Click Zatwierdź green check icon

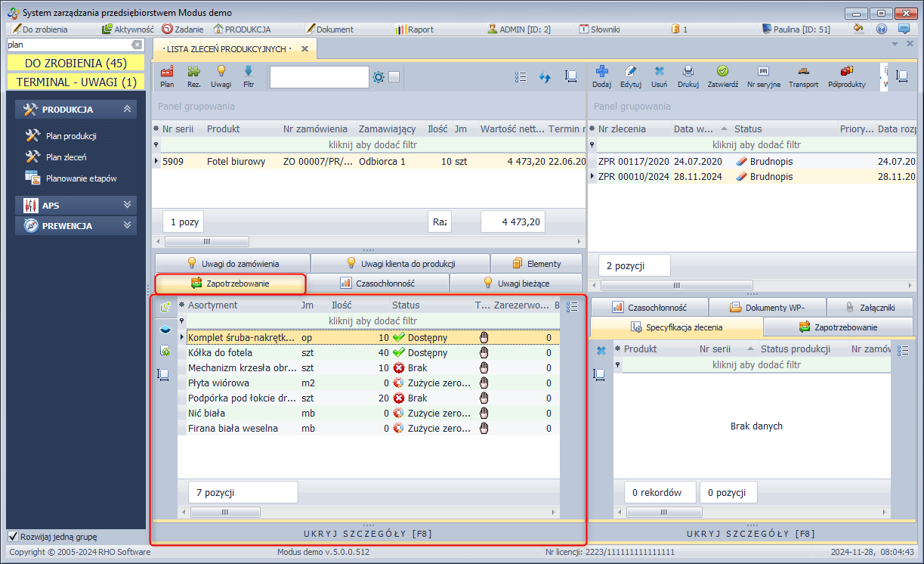722,76
